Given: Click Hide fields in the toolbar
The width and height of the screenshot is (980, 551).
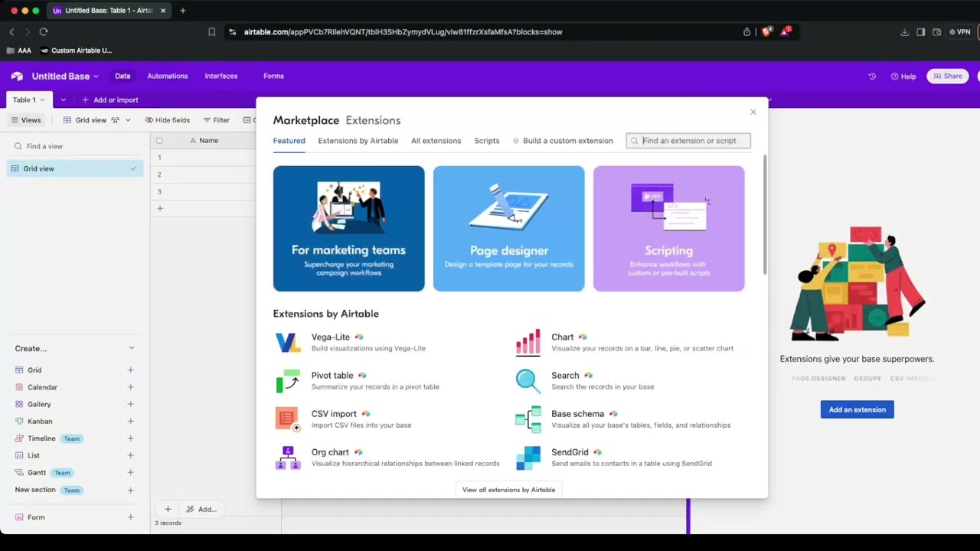Looking at the screenshot, I should tap(167, 120).
